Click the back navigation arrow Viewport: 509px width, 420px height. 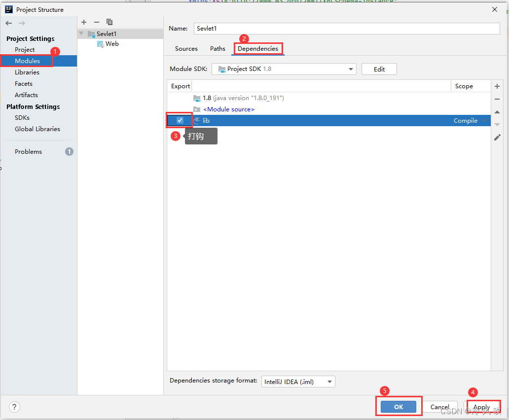(x=9, y=23)
